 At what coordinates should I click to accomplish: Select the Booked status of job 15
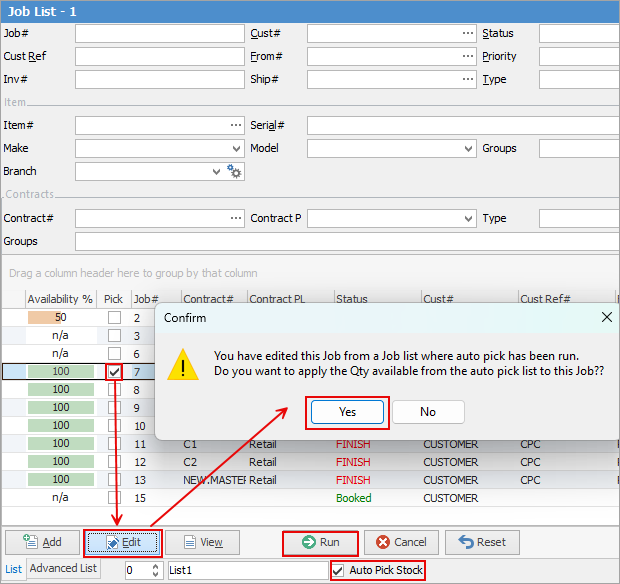353,498
